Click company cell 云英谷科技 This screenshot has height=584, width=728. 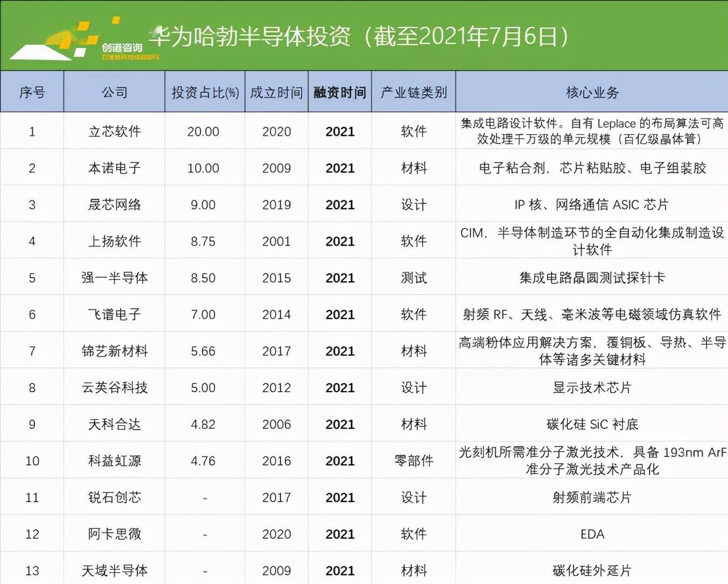click(x=114, y=387)
